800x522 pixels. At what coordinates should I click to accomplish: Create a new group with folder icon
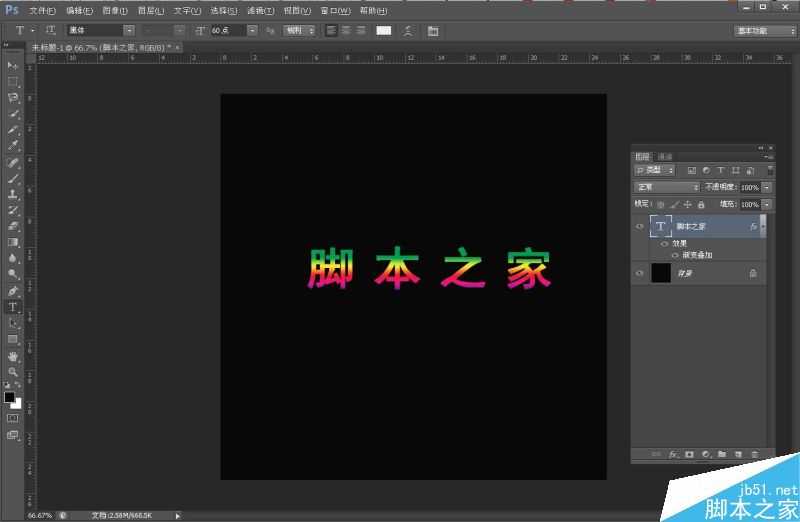[x=721, y=454]
